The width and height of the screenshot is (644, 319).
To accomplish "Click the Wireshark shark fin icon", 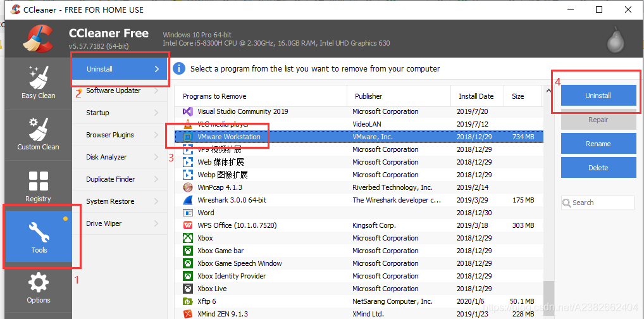I will pyautogui.click(x=187, y=200).
